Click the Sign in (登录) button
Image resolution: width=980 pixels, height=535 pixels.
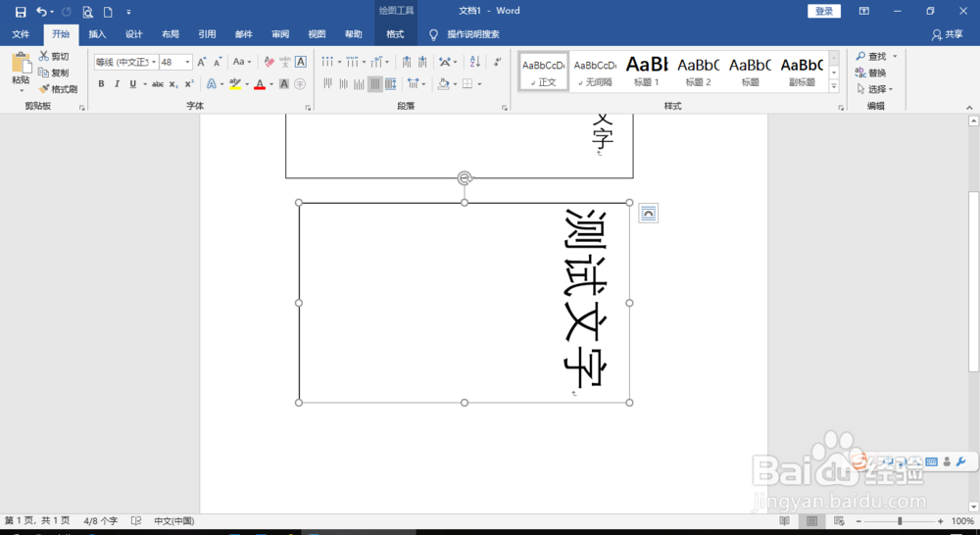tap(824, 11)
